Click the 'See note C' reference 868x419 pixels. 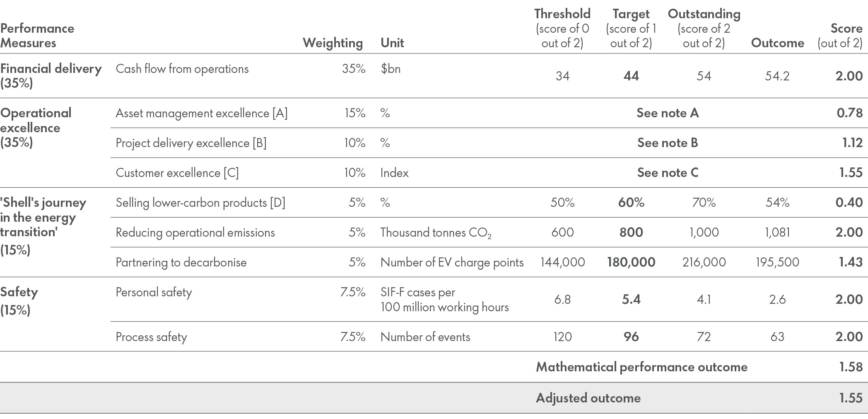point(667,173)
